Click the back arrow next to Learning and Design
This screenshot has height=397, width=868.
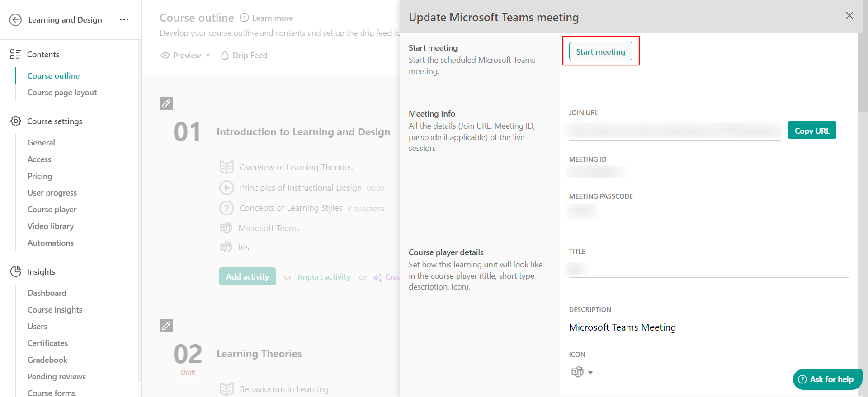tap(15, 20)
